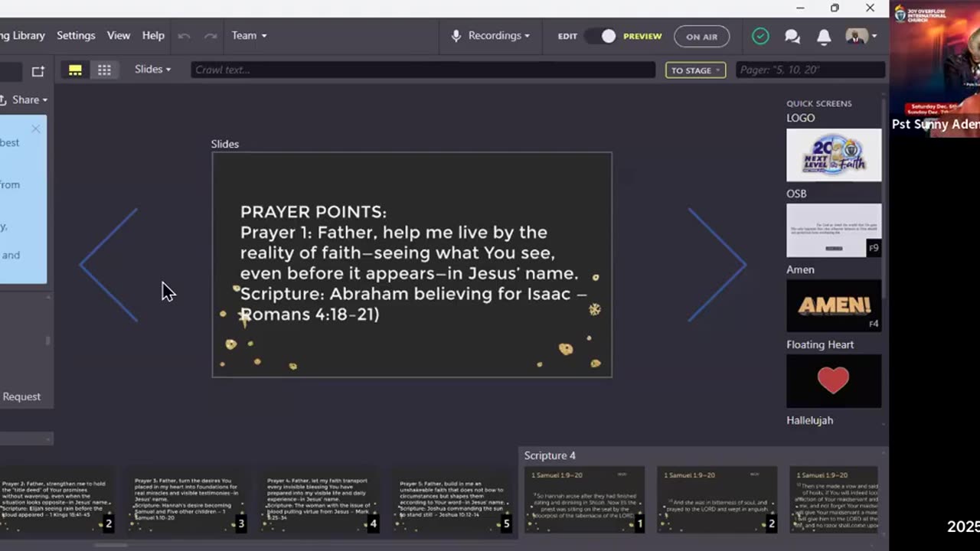Click the Hallelujah quick screen label
Viewport: 980px width, 551px height.
[x=809, y=420]
